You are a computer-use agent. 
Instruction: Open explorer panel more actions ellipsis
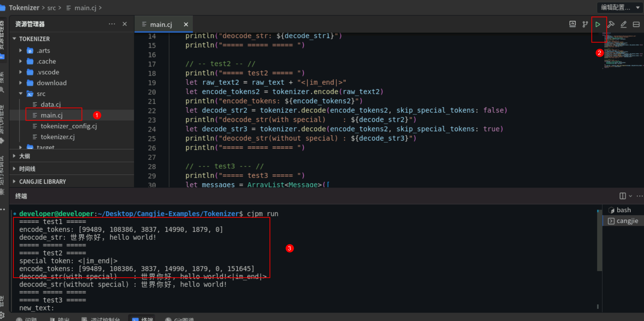point(112,24)
